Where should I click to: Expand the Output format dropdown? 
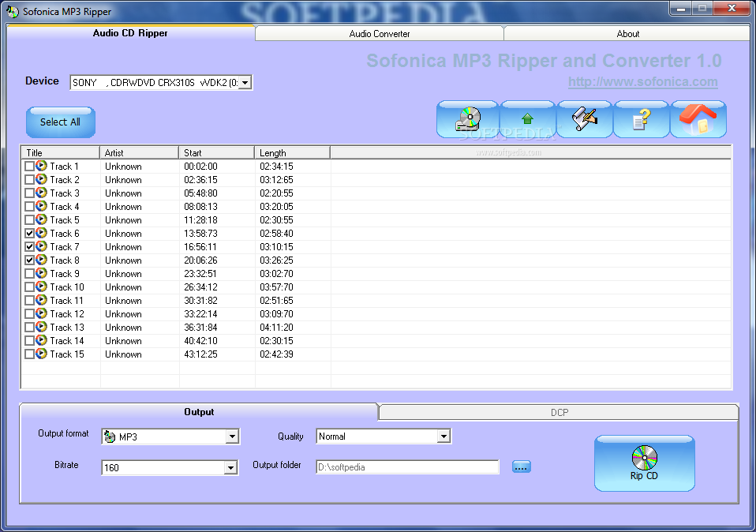pyautogui.click(x=232, y=436)
